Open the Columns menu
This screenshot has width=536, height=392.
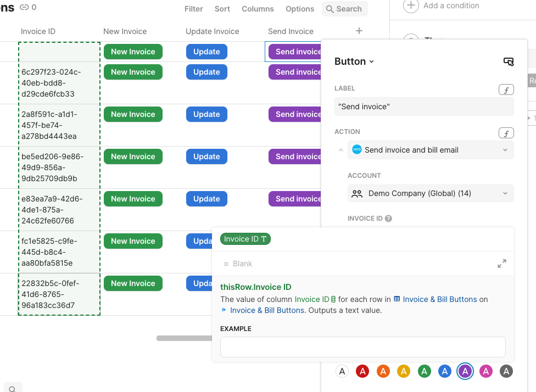tap(258, 9)
